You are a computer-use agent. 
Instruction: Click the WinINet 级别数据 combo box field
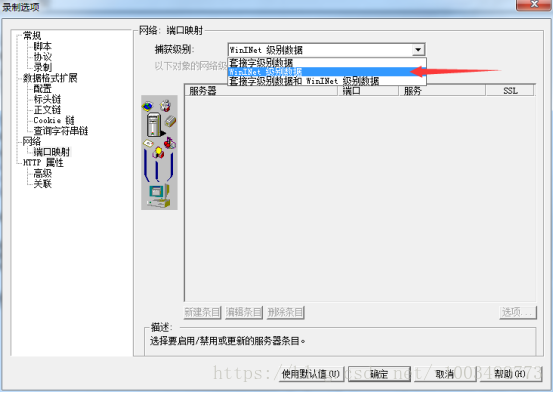(x=326, y=49)
